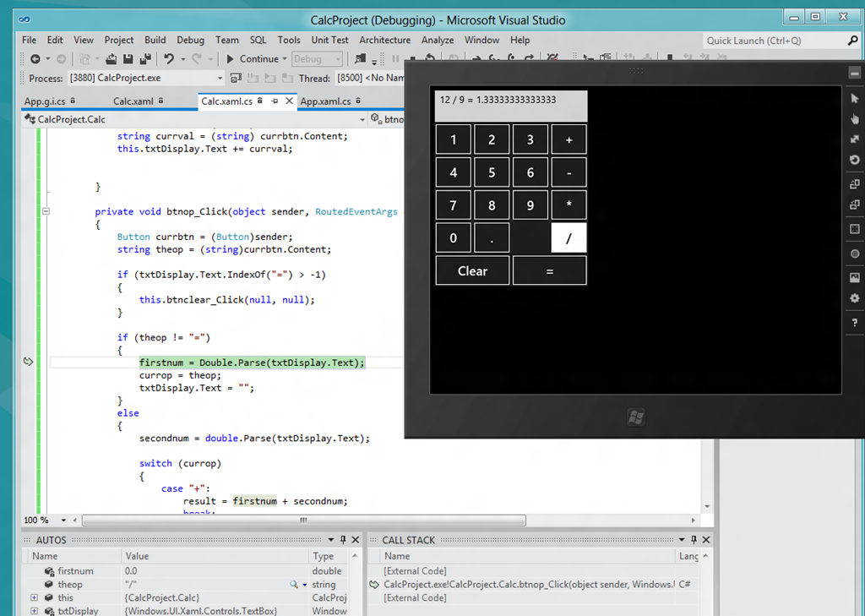Open the undo history dropdown arrow
This screenshot has height=616, width=865.
182,58
